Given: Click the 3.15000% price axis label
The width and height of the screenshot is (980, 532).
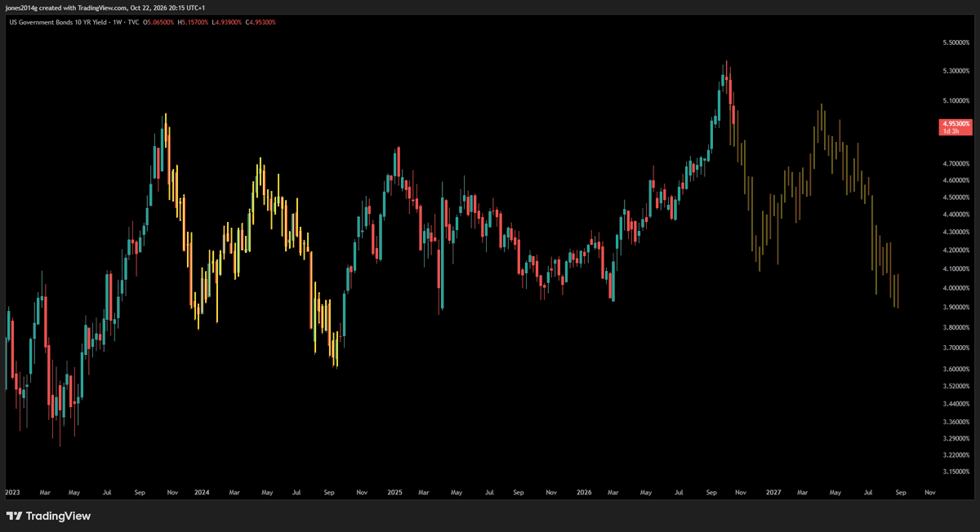Looking at the screenshot, I should click(x=956, y=472).
